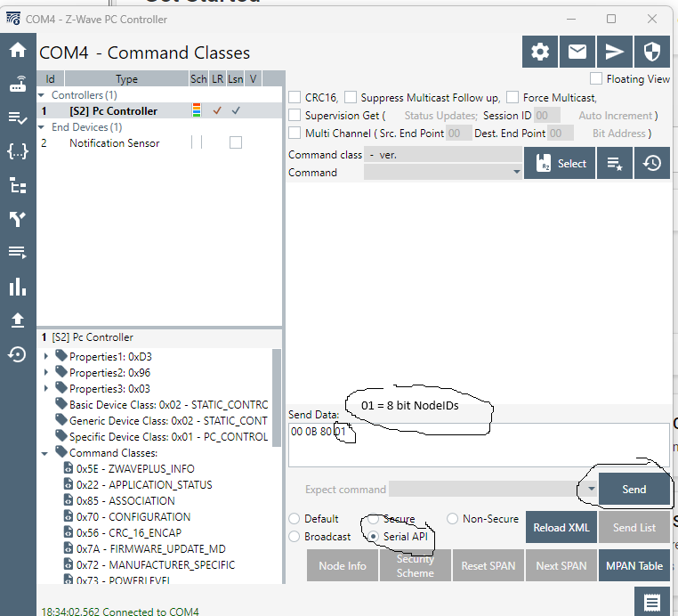The width and height of the screenshot is (678, 616).
Task: Collapse the Command Classes tree node
Action: coord(47,453)
